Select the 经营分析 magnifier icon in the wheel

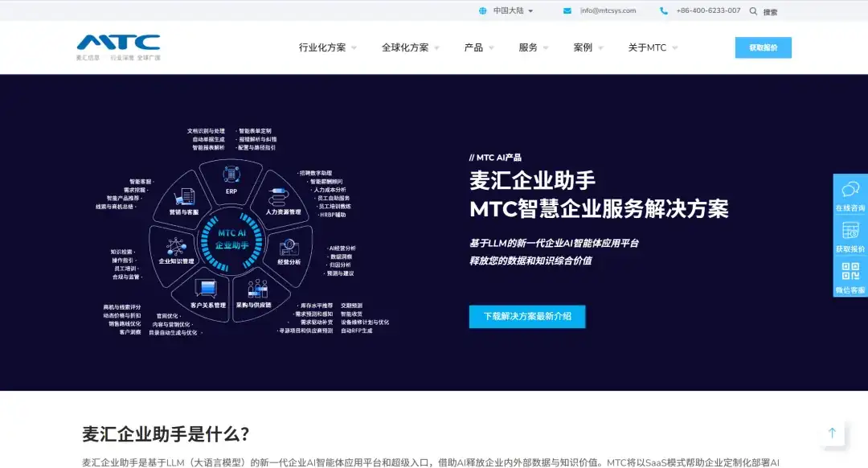(x=289, y=247)
